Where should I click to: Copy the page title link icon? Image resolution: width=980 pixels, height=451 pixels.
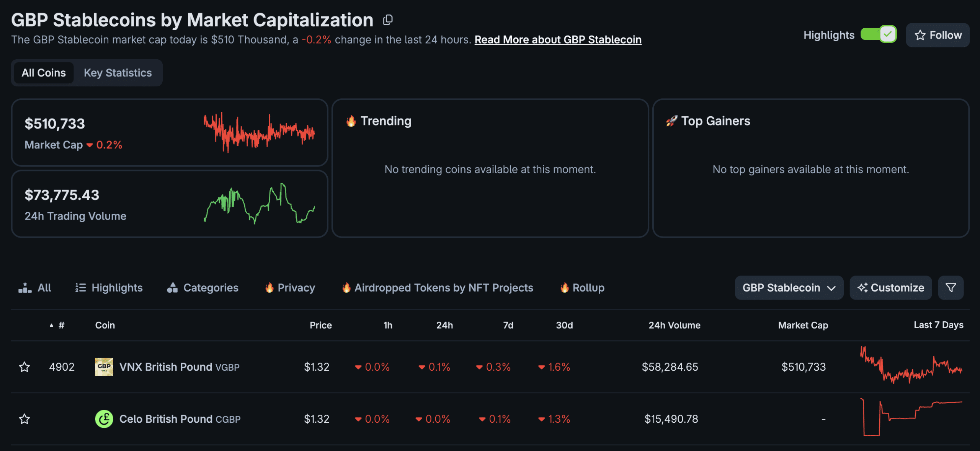(x=388, y=20)
